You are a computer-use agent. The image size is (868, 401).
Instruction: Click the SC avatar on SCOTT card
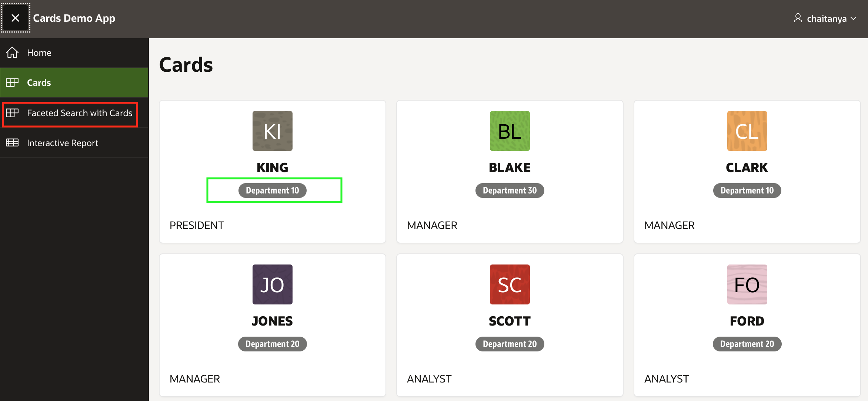coord(510,284)
